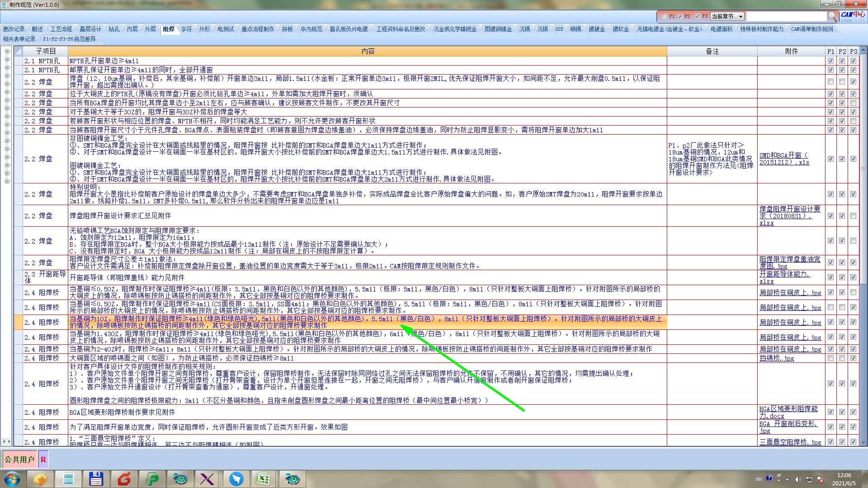The image size is (868, 488).
Task: Expand the first tree node in the left gutter
Action: tap(7, 52)
